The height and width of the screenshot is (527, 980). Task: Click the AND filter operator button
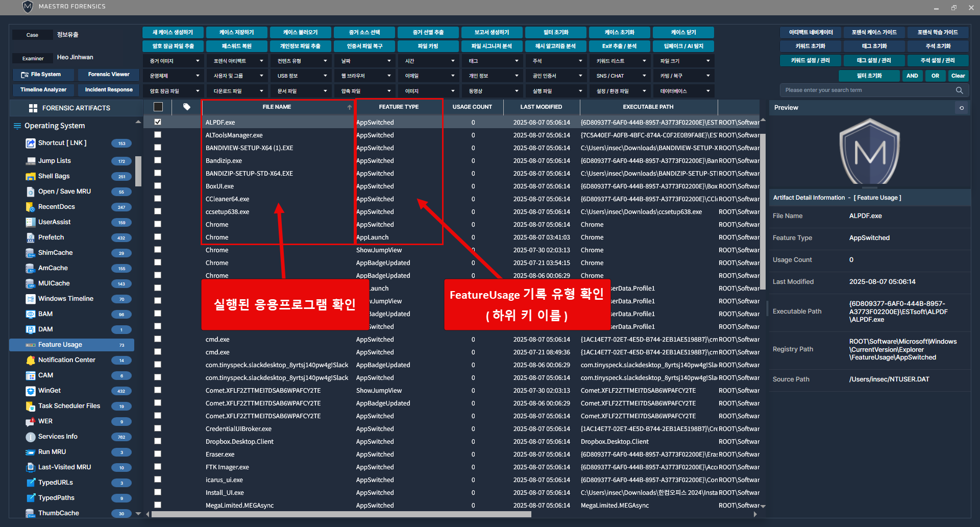tap(912, 76)
